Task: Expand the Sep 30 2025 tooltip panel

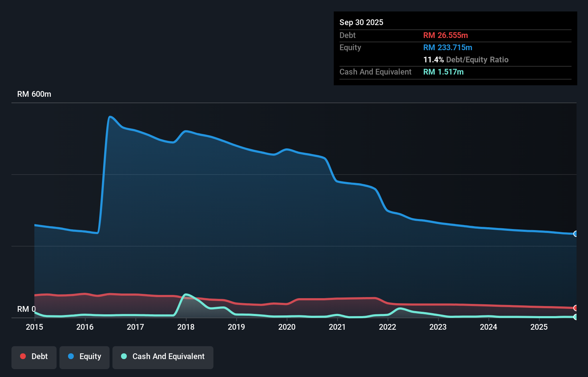Action: pyautogui.click(x=361, y=22)
